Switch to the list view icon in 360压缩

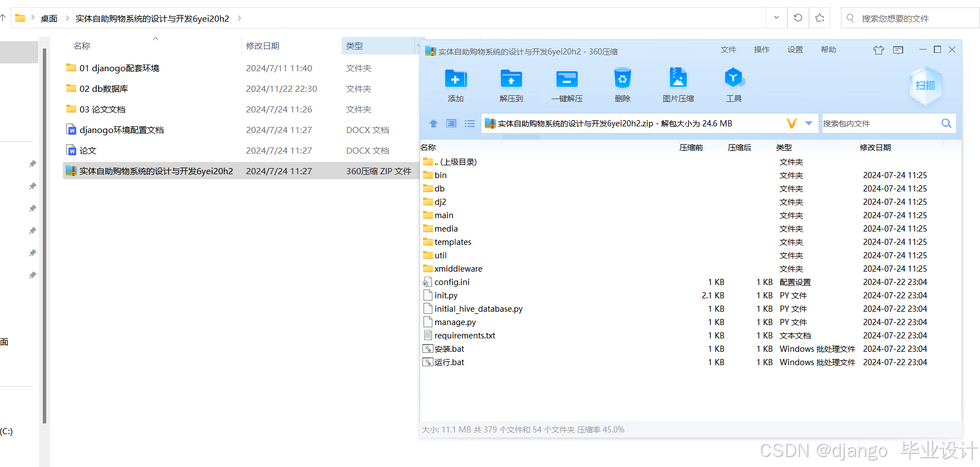pos(470,124)
